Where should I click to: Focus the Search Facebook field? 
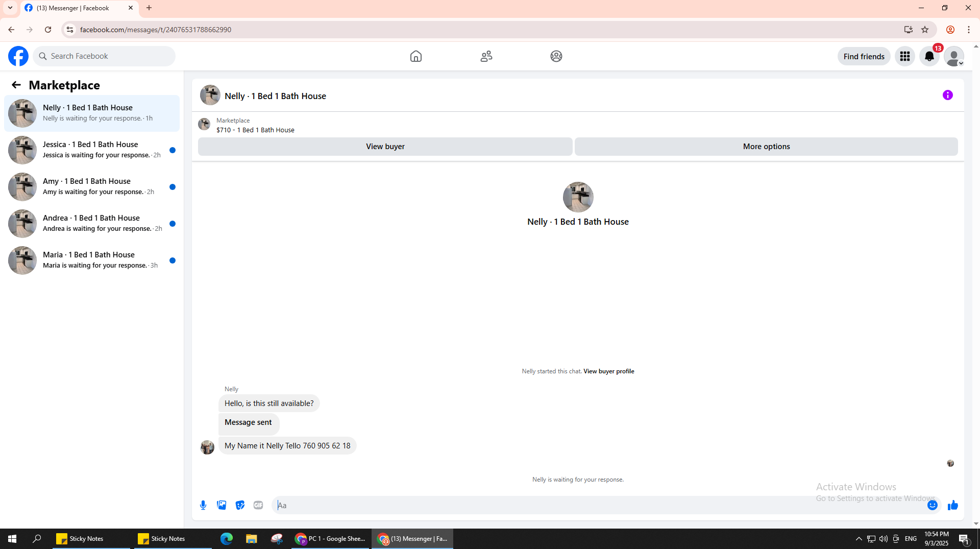(x=105, y=56)
